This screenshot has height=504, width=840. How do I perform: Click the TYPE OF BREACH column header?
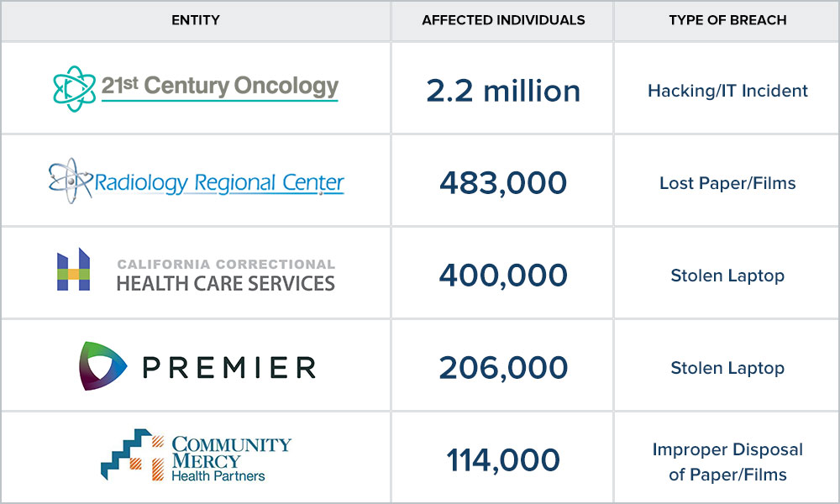pos(727,20)
